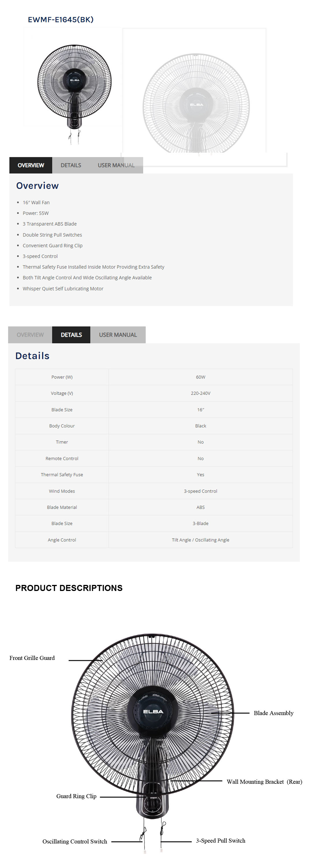Select the black OVERVIEW tab under the product images
Screen dimensions: 312x868
(x=31, y=165)
